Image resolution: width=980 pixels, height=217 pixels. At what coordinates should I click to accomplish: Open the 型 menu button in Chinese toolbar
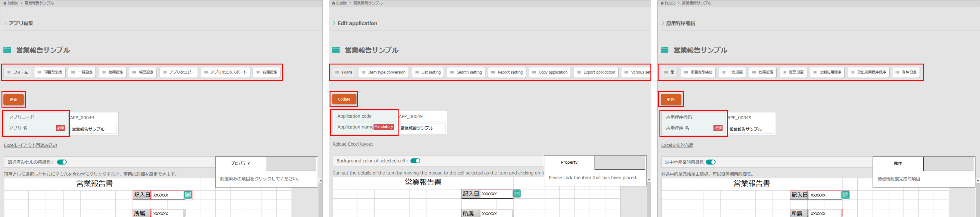[670, 72]
